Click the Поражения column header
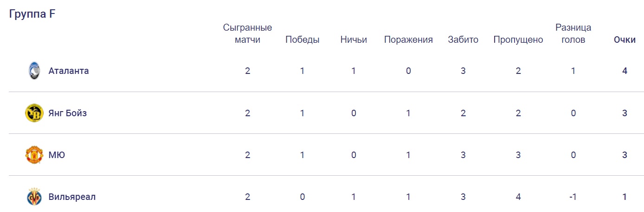 [408, 40]
